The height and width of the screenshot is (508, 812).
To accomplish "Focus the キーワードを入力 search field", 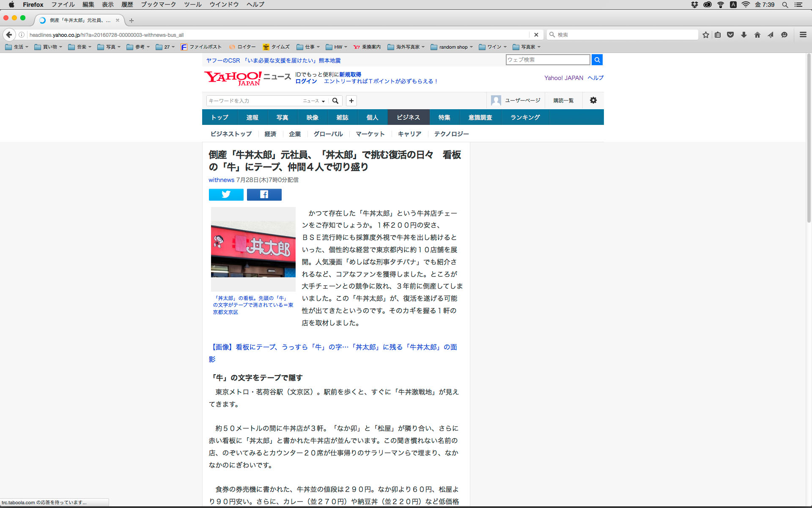I will point(253,101).
